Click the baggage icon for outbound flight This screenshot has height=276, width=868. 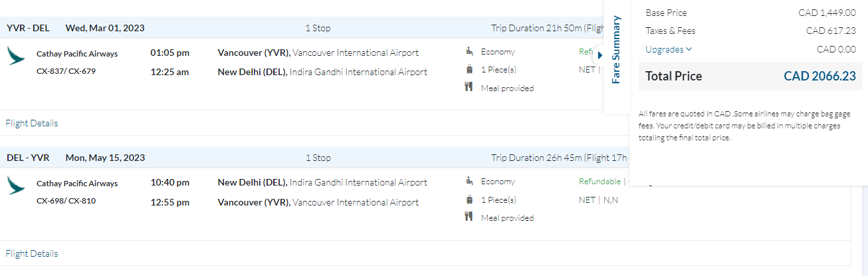[469, 69]
